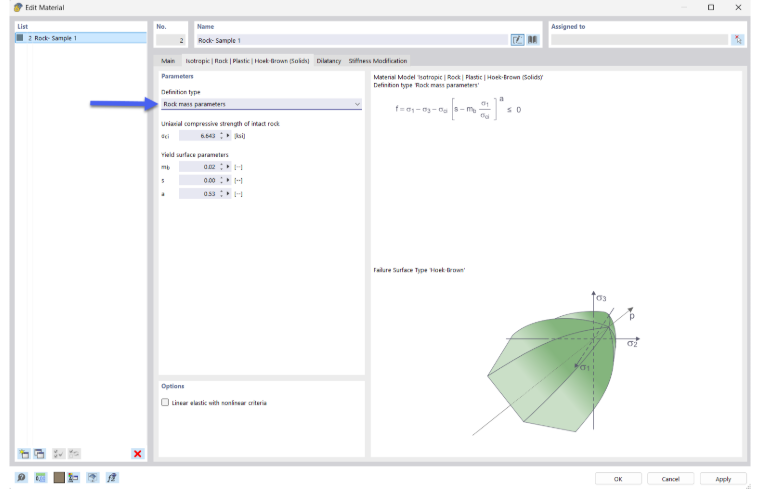Select the Isotropic | Rock | Plastic | Hoek-Brown tab
760x489 pixels.
(247, 61)
